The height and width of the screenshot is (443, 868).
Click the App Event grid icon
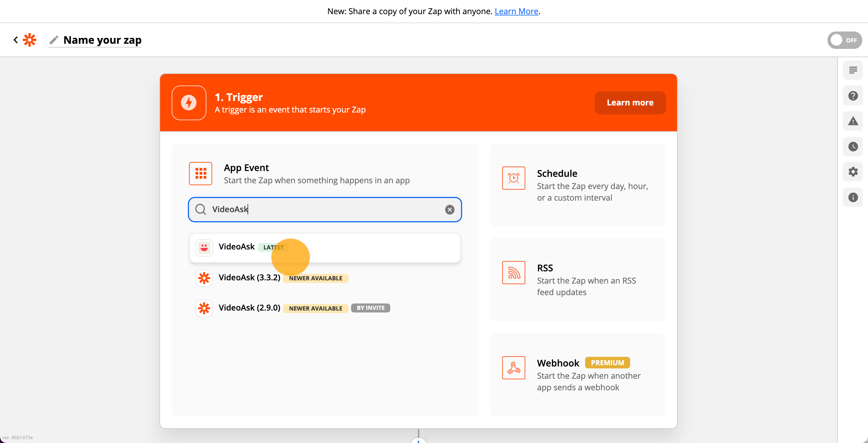click(201, 174)
